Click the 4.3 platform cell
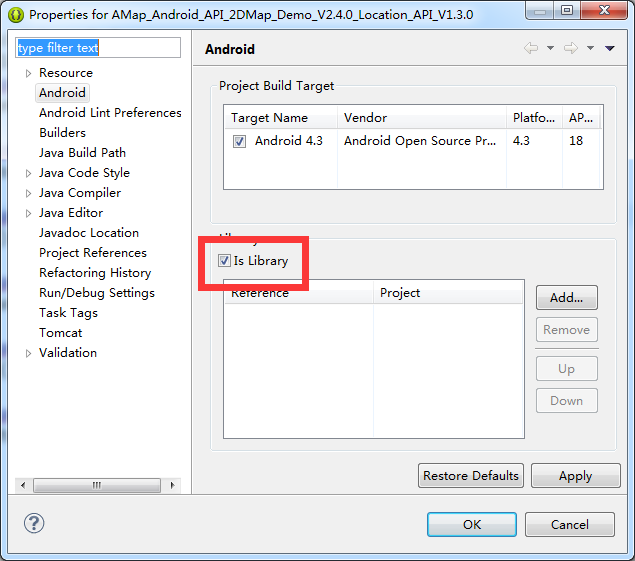Screen dimensions: 635x561 [521, 141]
